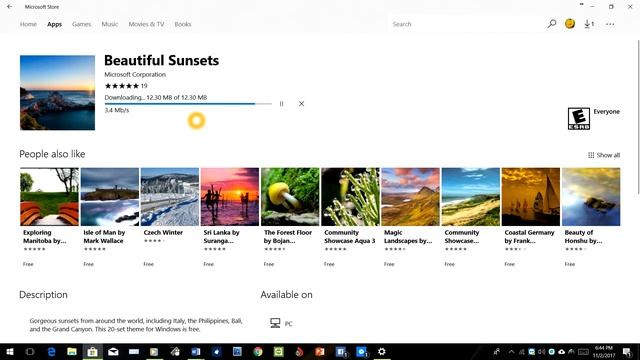The height and width of the screenshot is (360, 640).
Task: Click Microsoft Corporation publisher link
Action: coord(135,74)
